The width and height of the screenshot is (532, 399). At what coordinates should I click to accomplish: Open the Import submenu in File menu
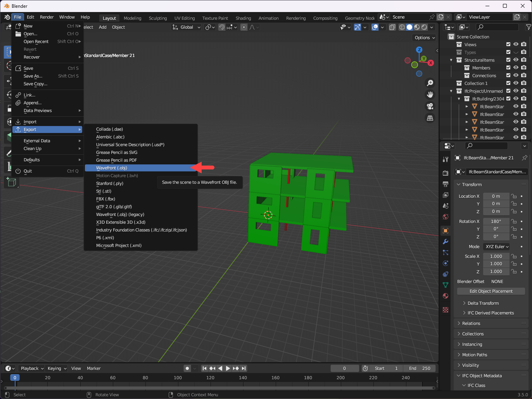point(48,122)
